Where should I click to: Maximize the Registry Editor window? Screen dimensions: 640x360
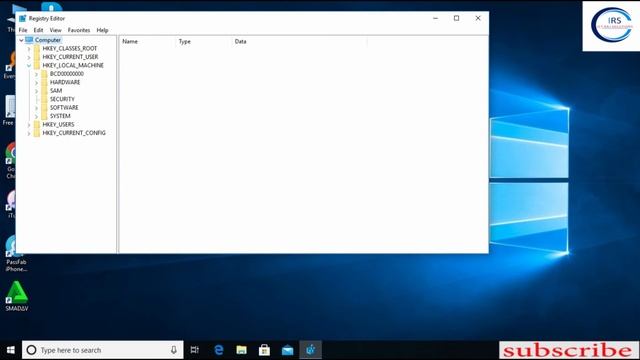pos(456,18)
